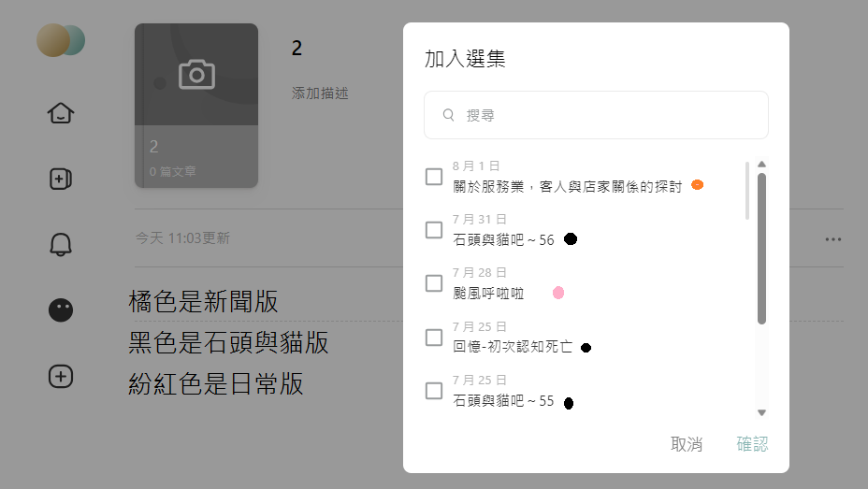Tick the 回憶-初次認知死亡 checkbox
868x489 pixels.
(434, 338)
